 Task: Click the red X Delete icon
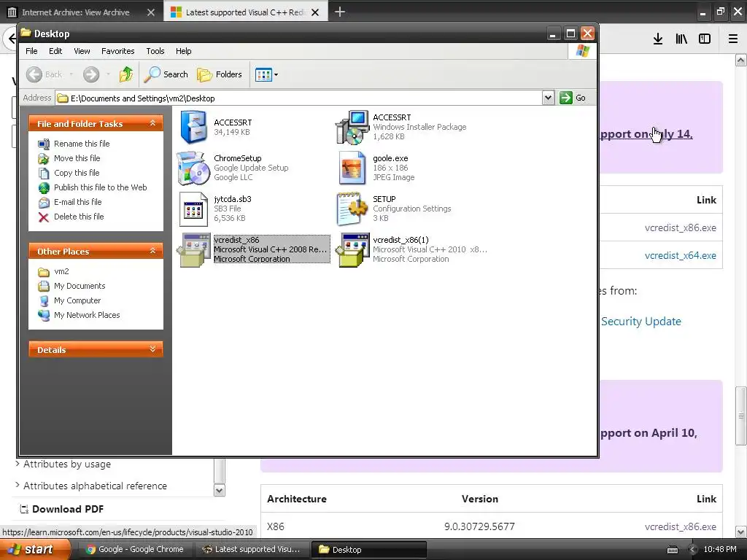pyautogui.click(x=44, y=217)
